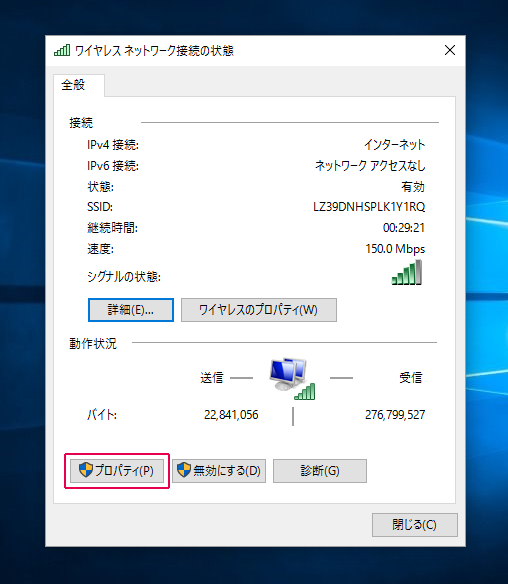The height and width of the screenshot is (584, 508).
Task: Click the IPv6 value ネットワーク アクセスなし
Action: (370, 165)
